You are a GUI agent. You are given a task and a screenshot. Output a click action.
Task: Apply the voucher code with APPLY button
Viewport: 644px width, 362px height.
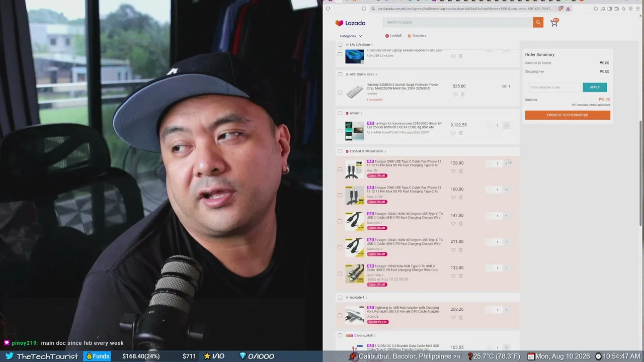(595, 87)
